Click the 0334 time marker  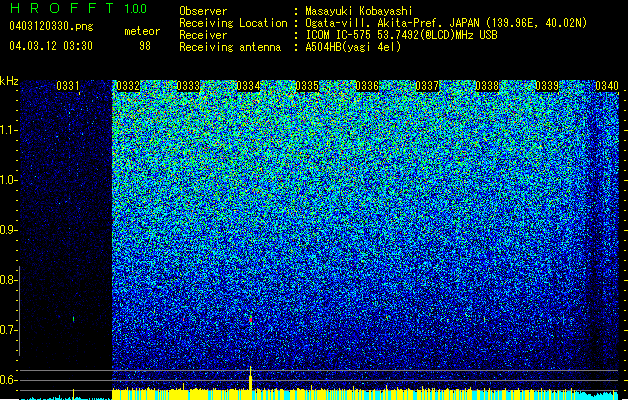point(248,86)
